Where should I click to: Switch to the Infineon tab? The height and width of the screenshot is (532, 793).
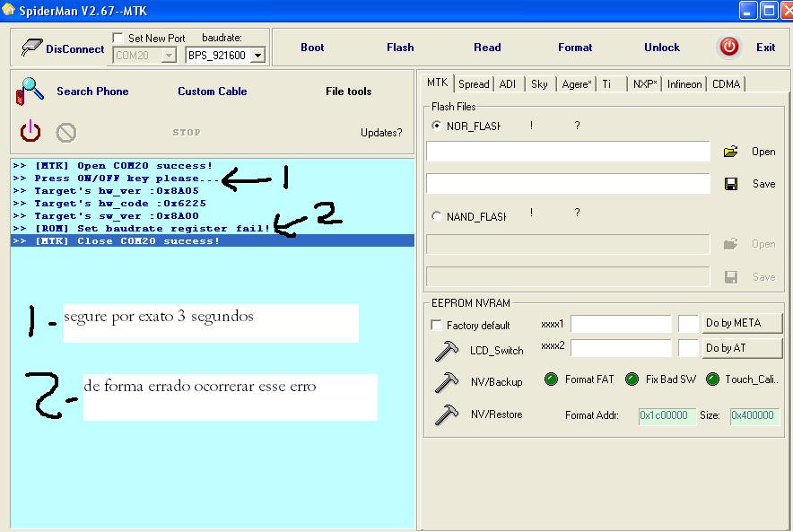point(684,84)
